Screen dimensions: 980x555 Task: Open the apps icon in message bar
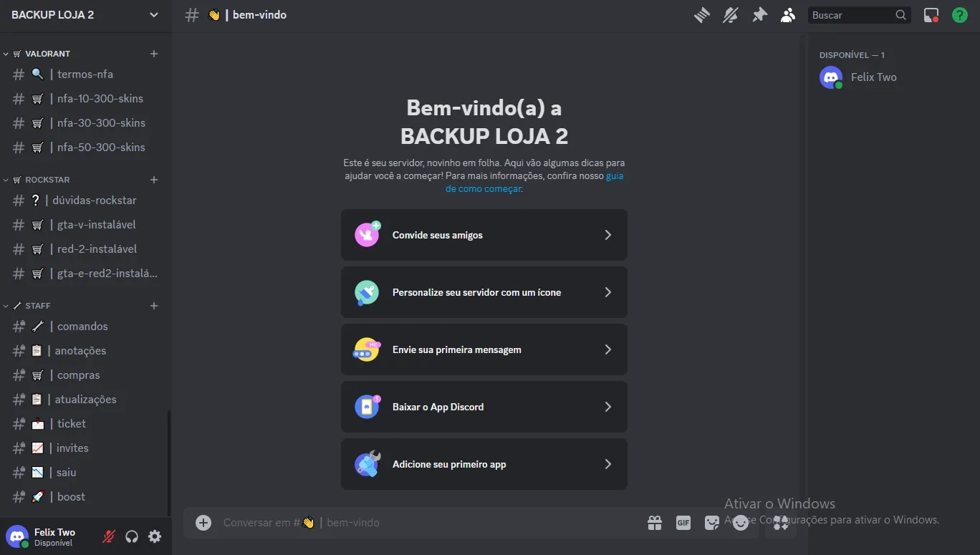point(781,523)
